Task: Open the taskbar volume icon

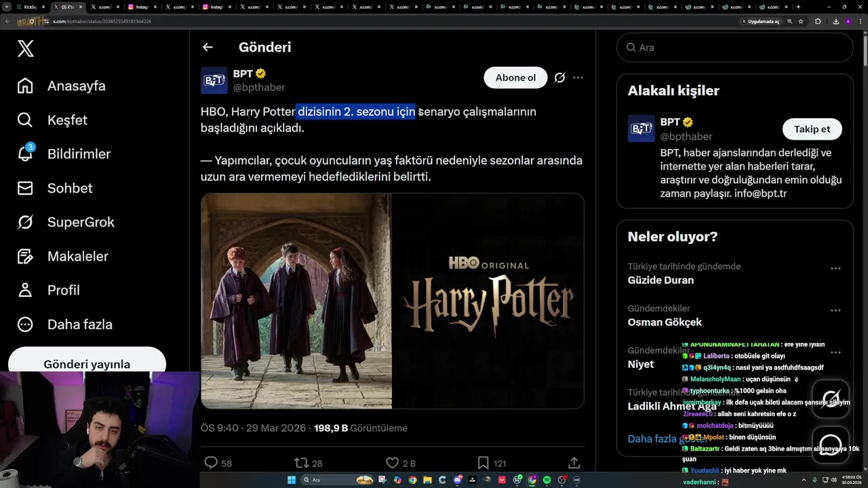Action: (x=834, y=480)
